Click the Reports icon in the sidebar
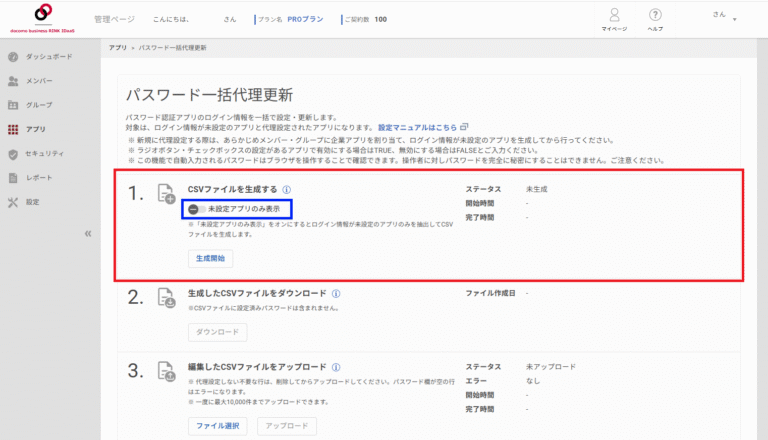 coord(13,178)
